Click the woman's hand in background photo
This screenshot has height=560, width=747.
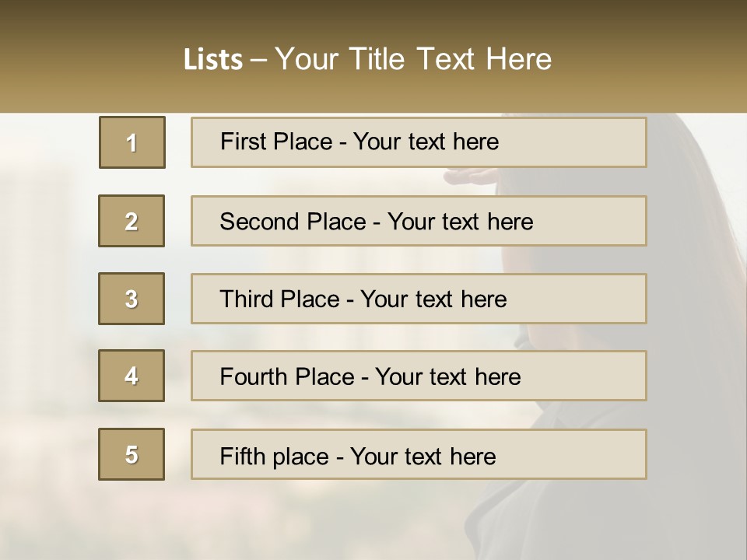click(x=469, y=177)
